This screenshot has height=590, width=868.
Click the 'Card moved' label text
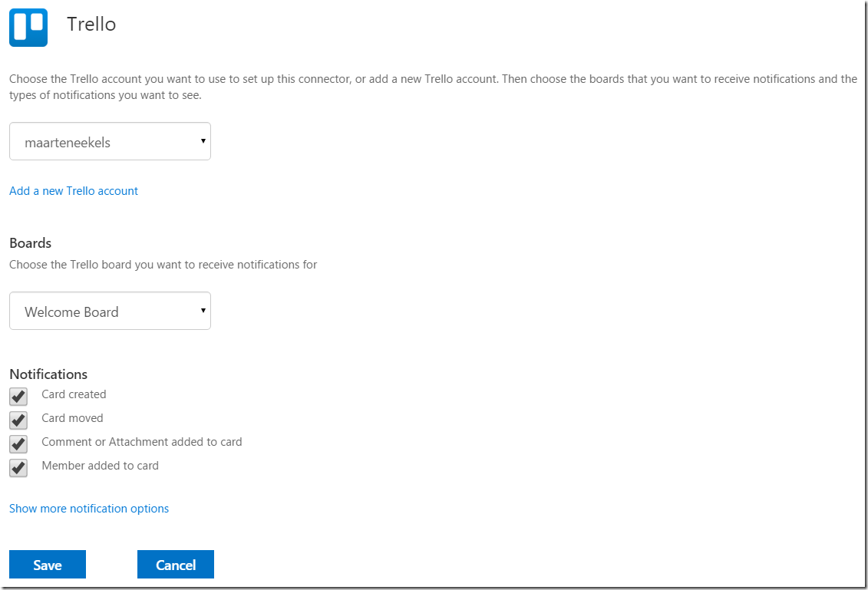pos(72,418)
